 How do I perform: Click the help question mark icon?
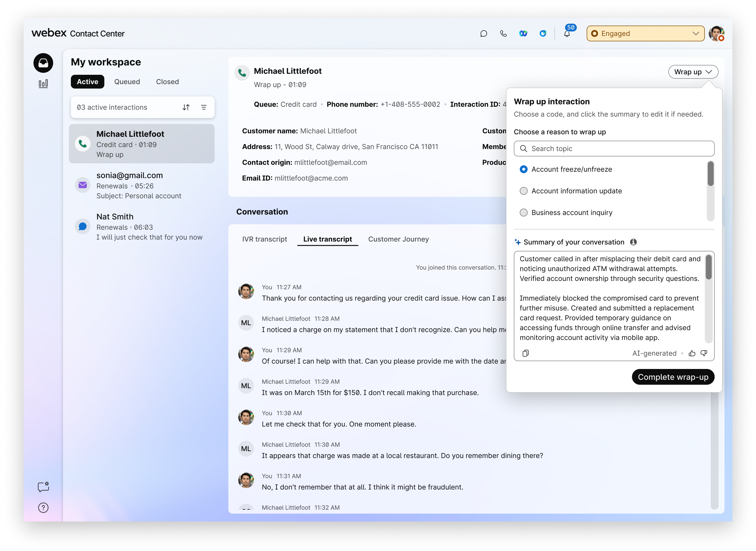(x=43, y=508)
